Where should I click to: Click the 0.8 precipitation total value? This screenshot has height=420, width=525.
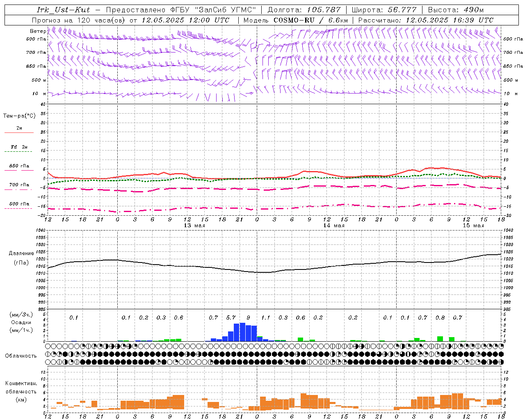pyautogui.click(x=440, y=317)
